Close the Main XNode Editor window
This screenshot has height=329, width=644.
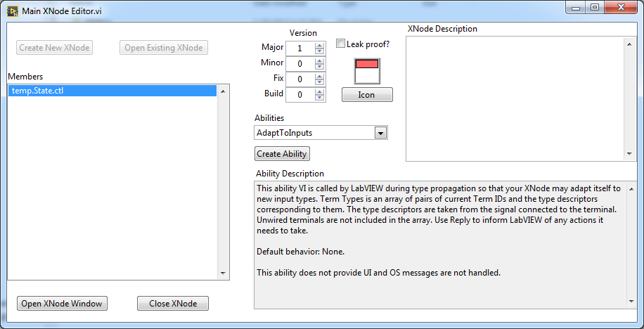(621, 8)
